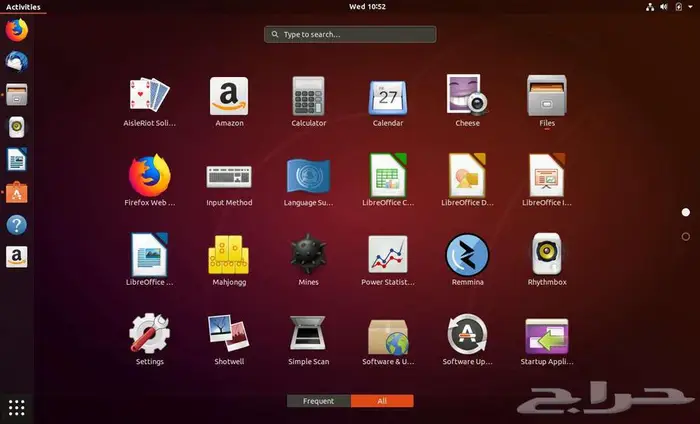
Task: Select the All apps tab
Action: 382,401
